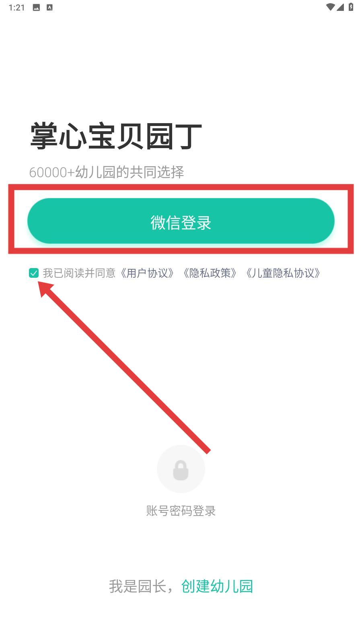Tap the green 微信登录 button

[181, 221]
